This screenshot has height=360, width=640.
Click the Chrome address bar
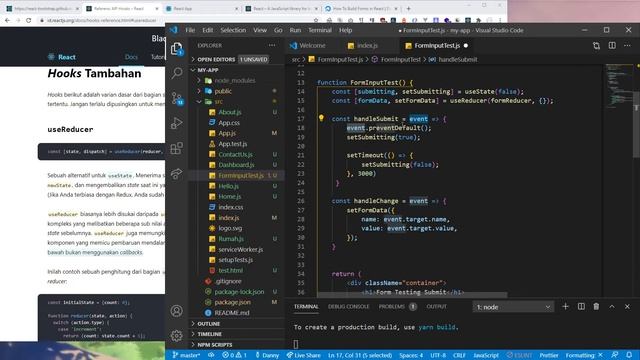coord(176,20)
